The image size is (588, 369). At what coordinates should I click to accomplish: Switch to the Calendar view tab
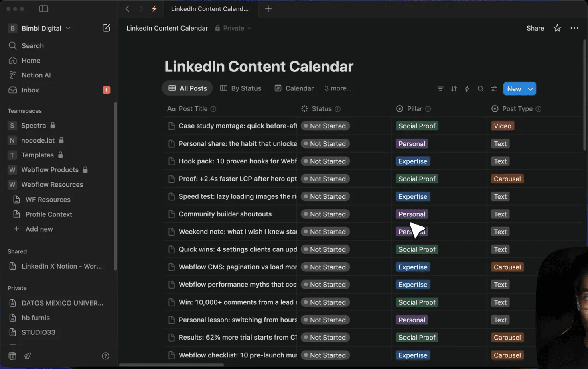(294, 88)
